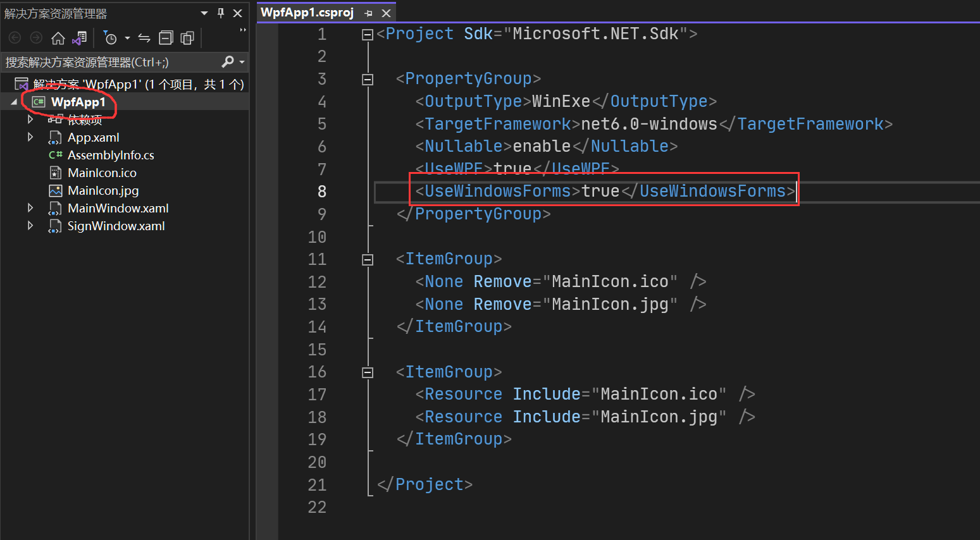Toggle Show All Files icon
This screenshot has width=980, height=540.
click(187, 39)
